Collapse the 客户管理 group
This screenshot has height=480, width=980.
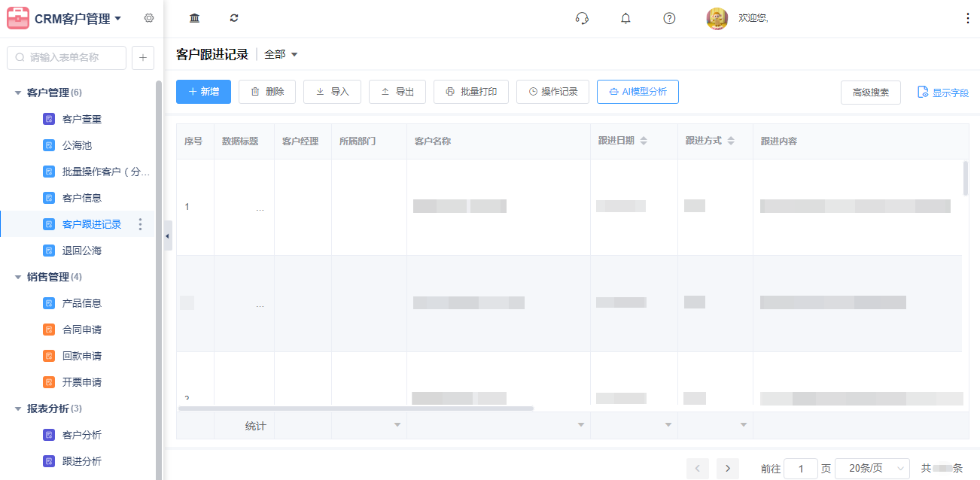click(18, 93)
